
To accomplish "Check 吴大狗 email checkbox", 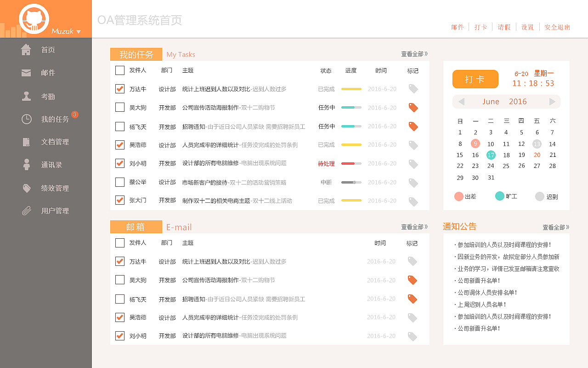I will coord(120,280).
